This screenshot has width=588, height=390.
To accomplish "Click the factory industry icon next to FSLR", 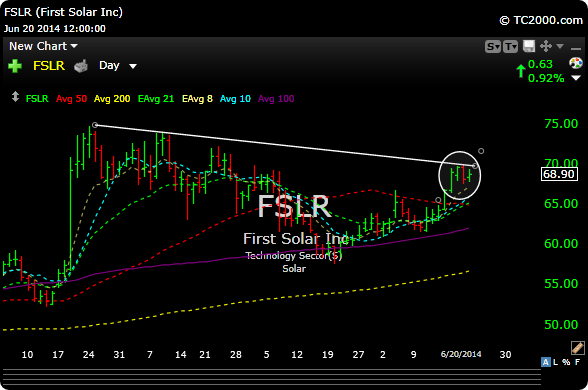I will coord(81,66).
